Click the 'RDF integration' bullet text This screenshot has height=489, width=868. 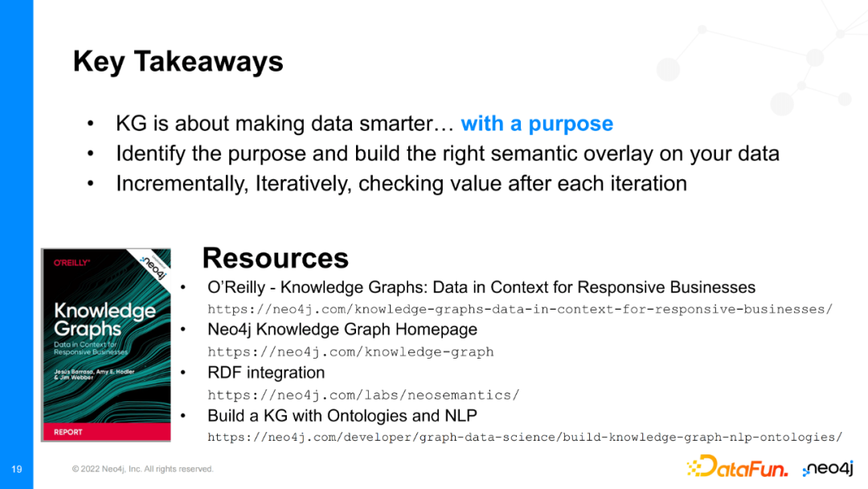click(266, 372)
